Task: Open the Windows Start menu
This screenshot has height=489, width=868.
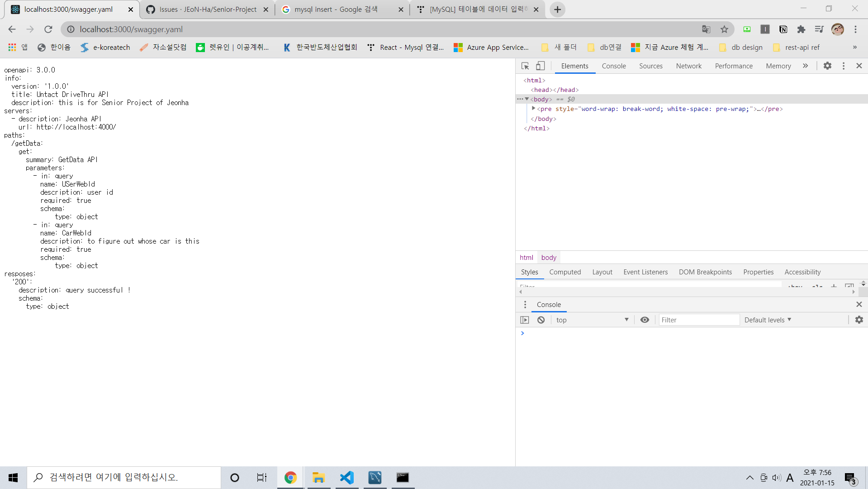Action: (13, 478)
